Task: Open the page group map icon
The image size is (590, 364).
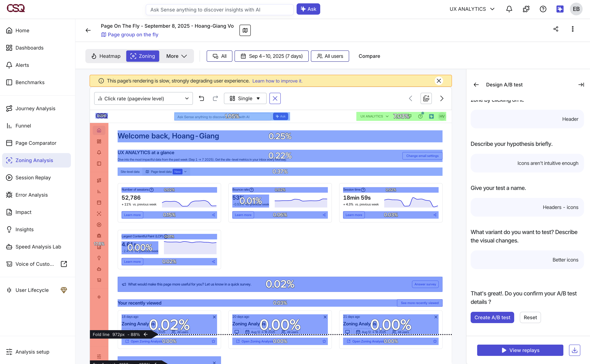Action: pyautogui.click(x=245, y=30)
